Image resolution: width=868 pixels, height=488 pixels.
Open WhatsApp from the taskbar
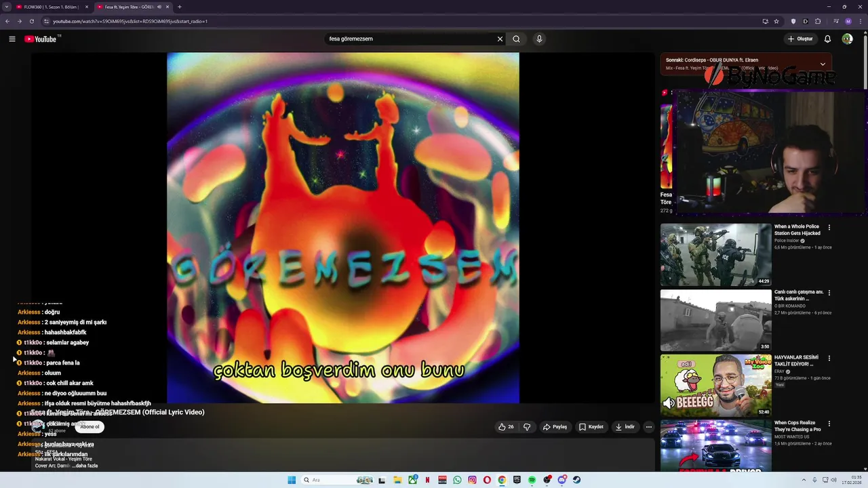pos(457,480)
